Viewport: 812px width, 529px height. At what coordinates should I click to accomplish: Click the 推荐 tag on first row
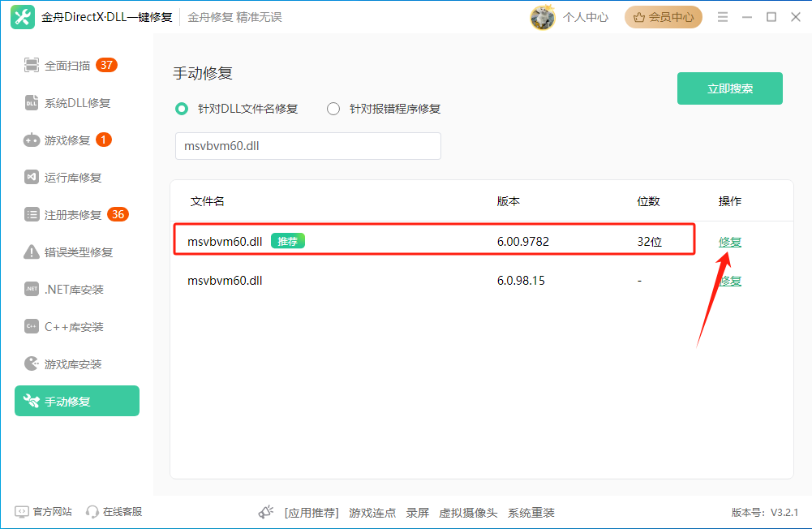[288, 241]
